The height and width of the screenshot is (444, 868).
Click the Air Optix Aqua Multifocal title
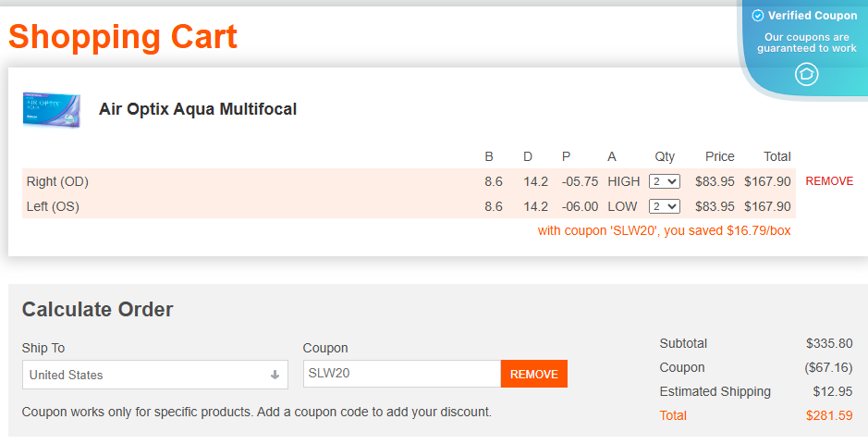coord(198,109)
